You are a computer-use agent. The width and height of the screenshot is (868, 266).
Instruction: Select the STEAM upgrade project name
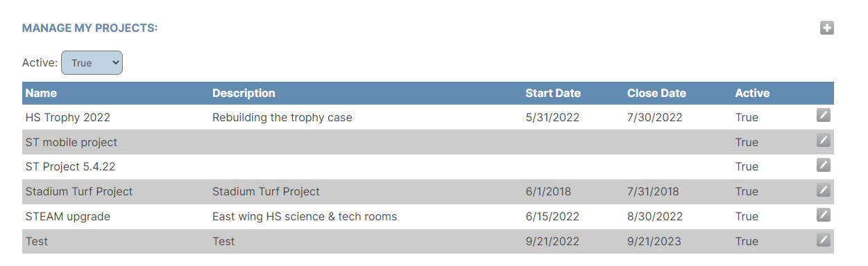tap(67, 216)
